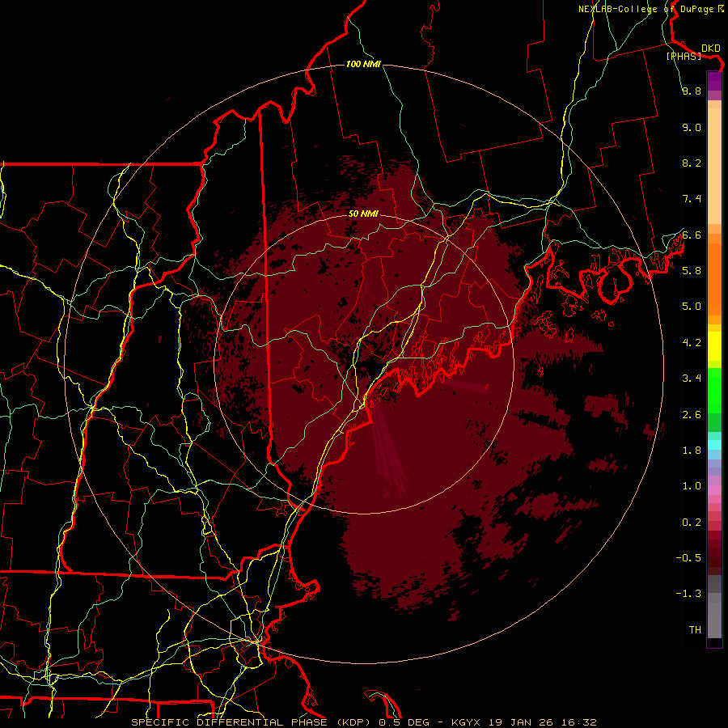Click the SPECIFIC DIFFERENTIAL PHASE (KDP) caption
The height and width of the screenshot is (728, 728).
tap(252, 722)
